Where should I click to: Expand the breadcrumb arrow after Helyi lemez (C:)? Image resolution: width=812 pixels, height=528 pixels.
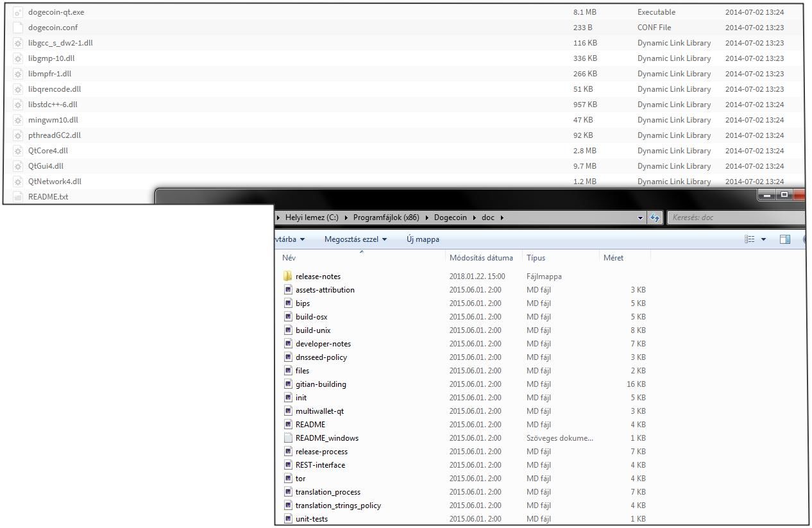point(346,217)
